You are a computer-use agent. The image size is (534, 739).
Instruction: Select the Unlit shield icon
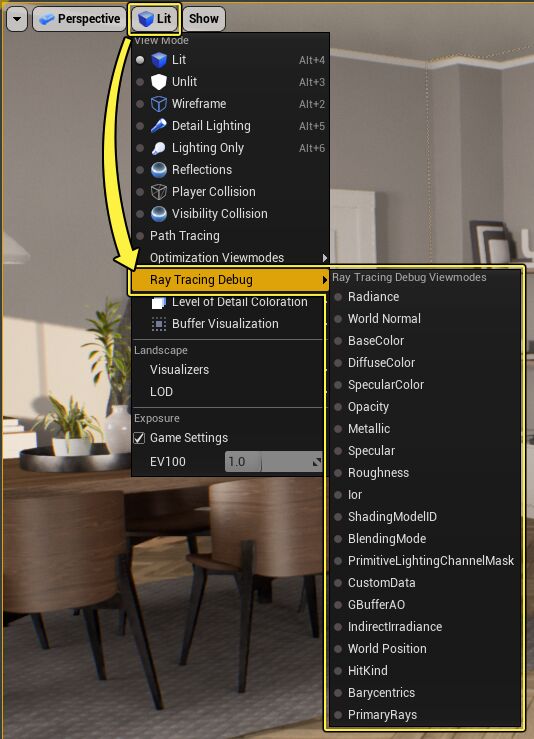[x=159, y=82]
